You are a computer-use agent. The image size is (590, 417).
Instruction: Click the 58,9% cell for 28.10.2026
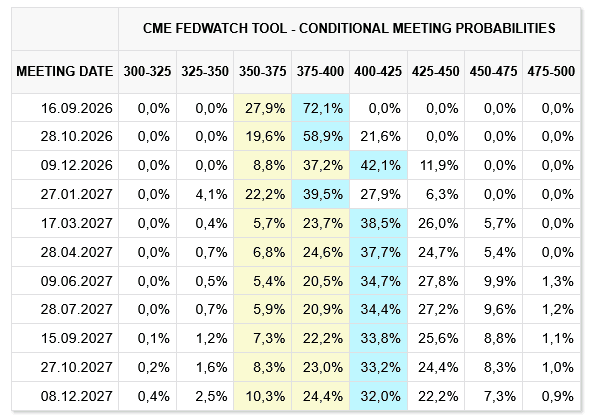coord(321,136)
